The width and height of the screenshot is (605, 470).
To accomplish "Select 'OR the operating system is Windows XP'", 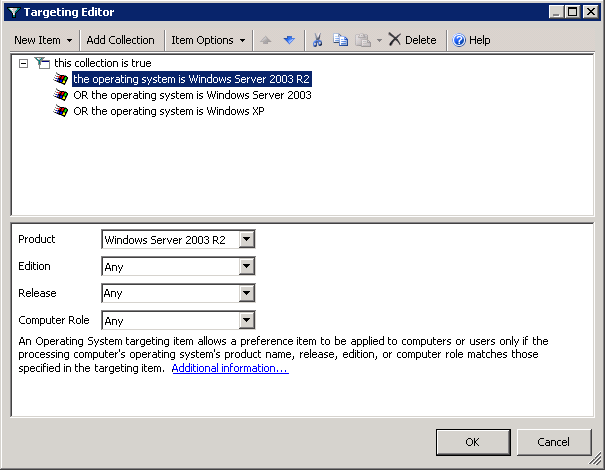I will (x=169, y=111).
